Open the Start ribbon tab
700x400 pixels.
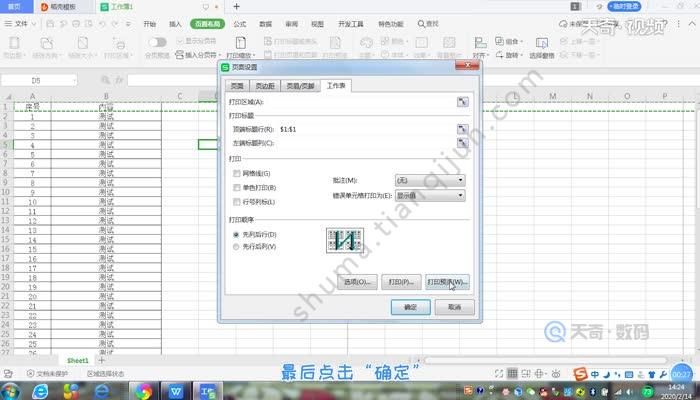150,24
